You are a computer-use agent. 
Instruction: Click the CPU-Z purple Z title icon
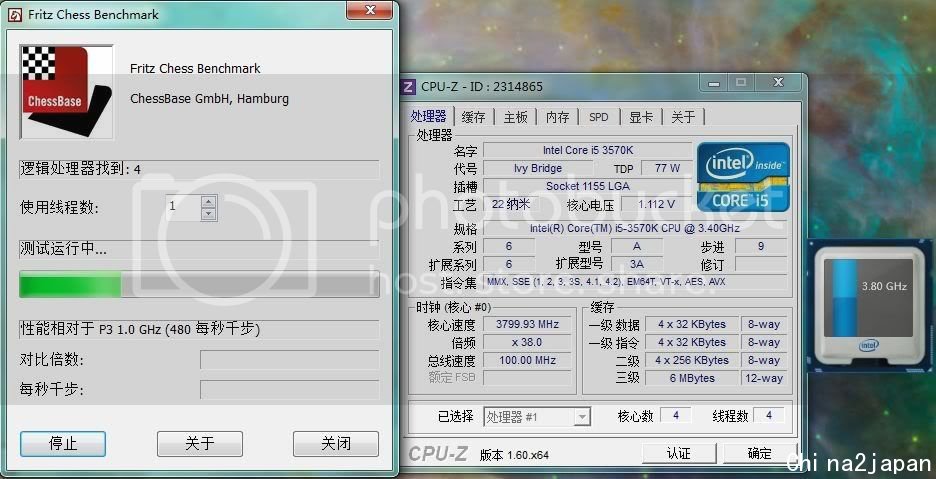click(x=409, y=87)
